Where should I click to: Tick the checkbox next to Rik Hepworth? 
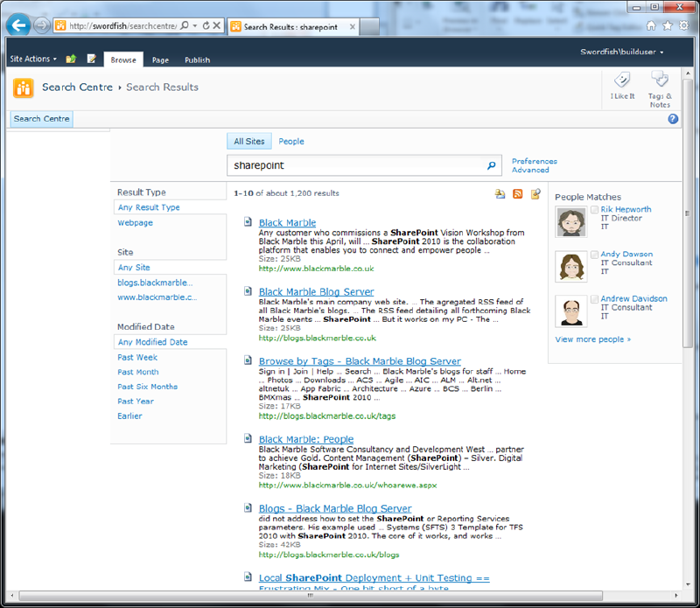click(594, 209)
